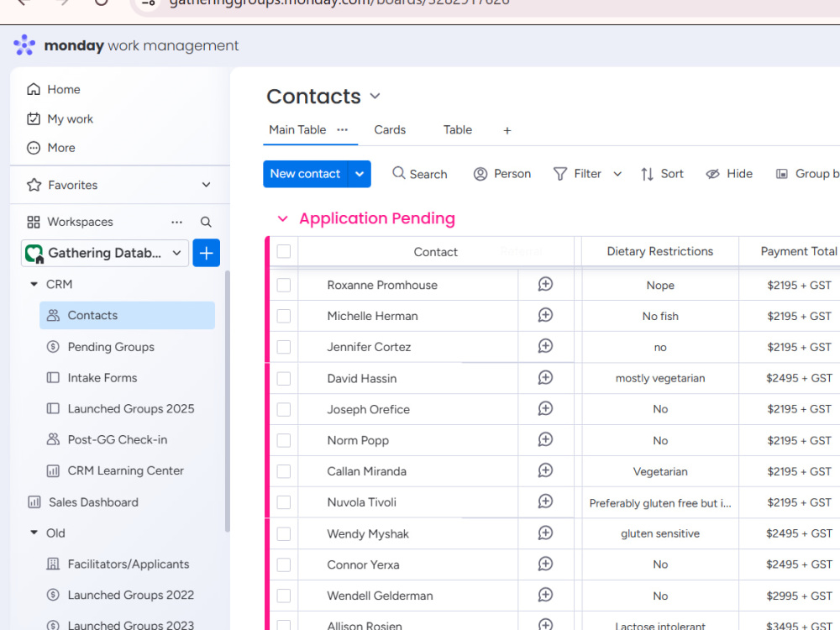Viewport: 840px width, 630px height.
Task: Filter by Person
Action: pyautogui.click(x=502, y=174)
